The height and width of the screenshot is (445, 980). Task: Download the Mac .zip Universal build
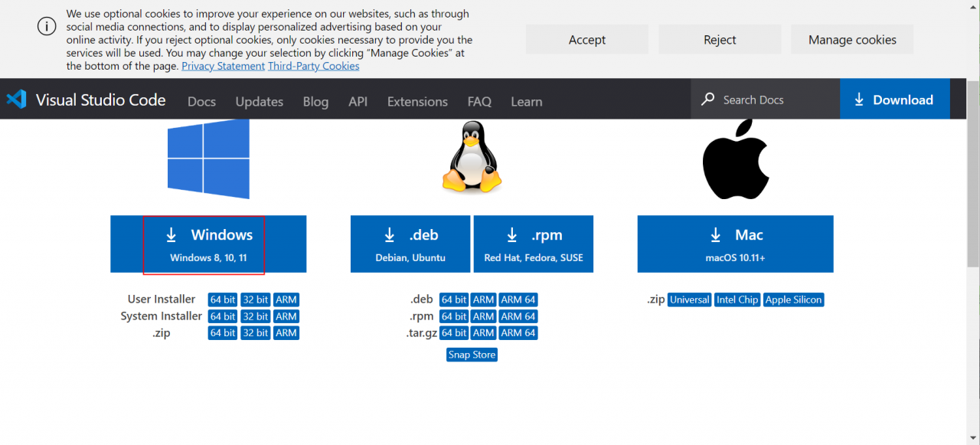click(690, 299)
